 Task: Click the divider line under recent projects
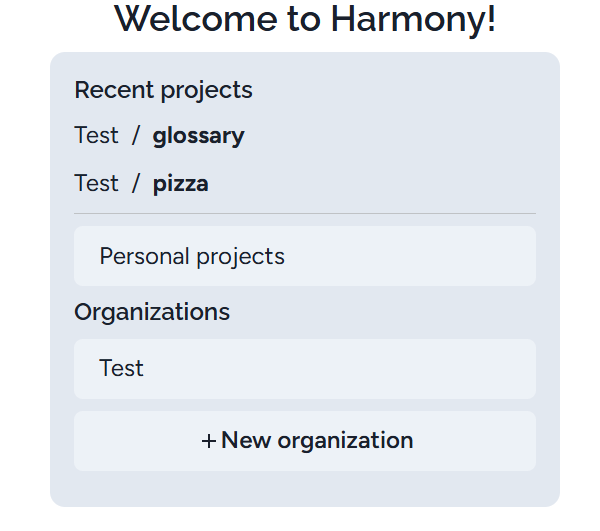pos(304,213)
